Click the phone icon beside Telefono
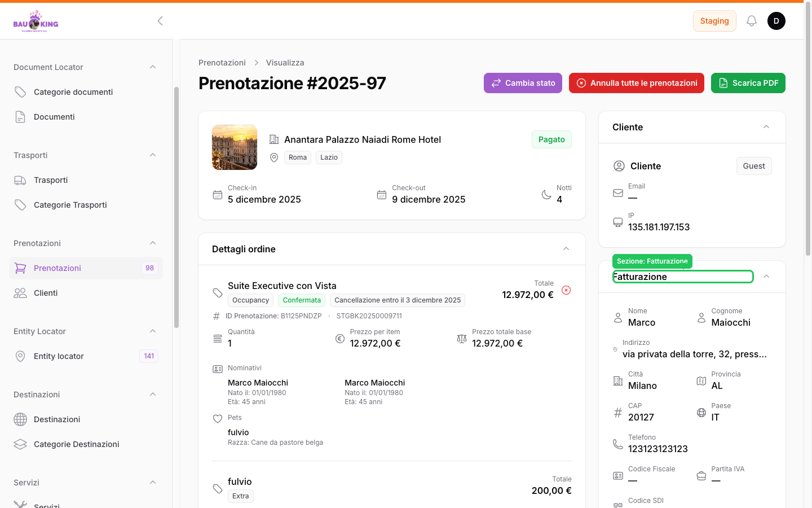The image size is (812, 508). click(618, 444)
